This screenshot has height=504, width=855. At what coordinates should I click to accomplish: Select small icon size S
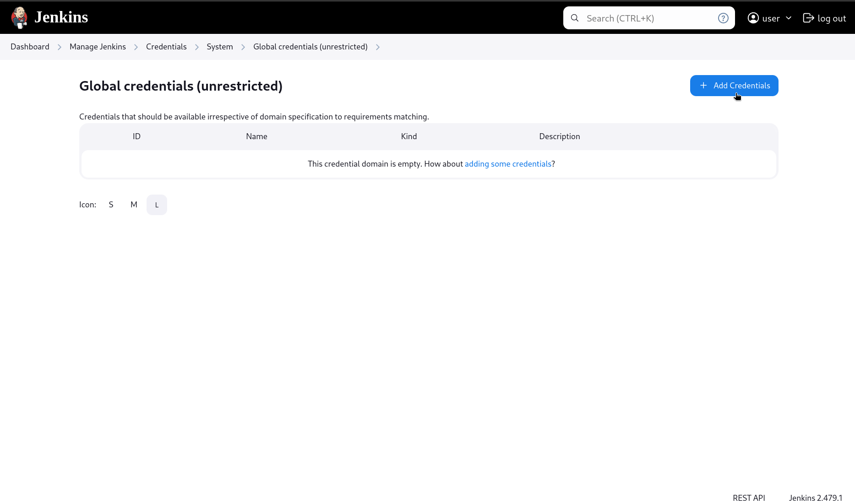[111, 205]
